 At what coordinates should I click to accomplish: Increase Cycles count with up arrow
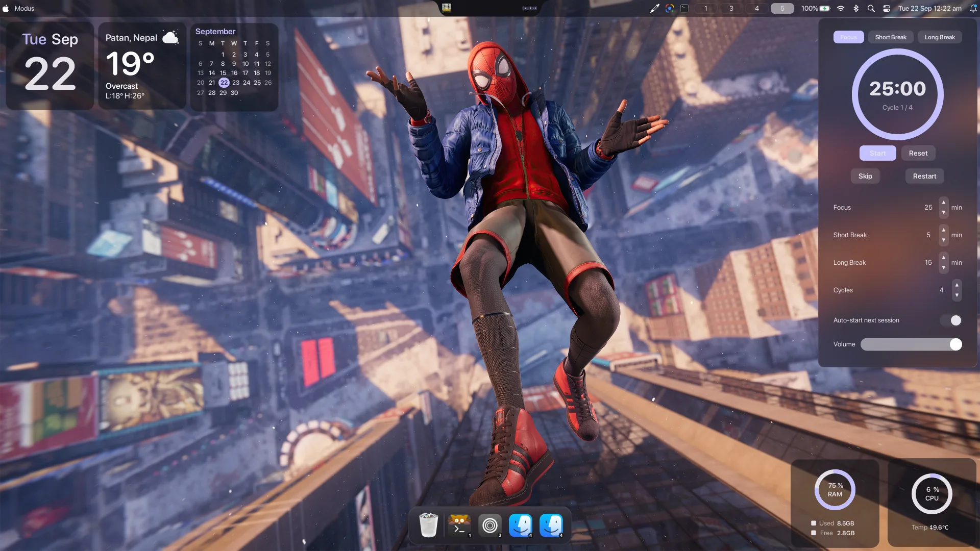tap(957, 285)
